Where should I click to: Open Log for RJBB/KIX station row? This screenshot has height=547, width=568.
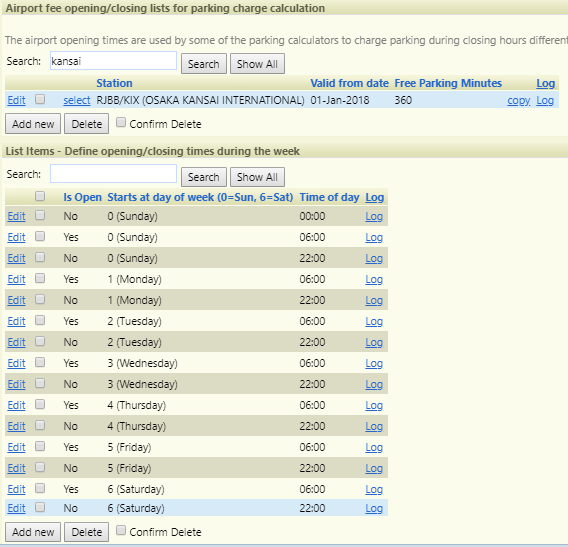[x=545, y=100]
